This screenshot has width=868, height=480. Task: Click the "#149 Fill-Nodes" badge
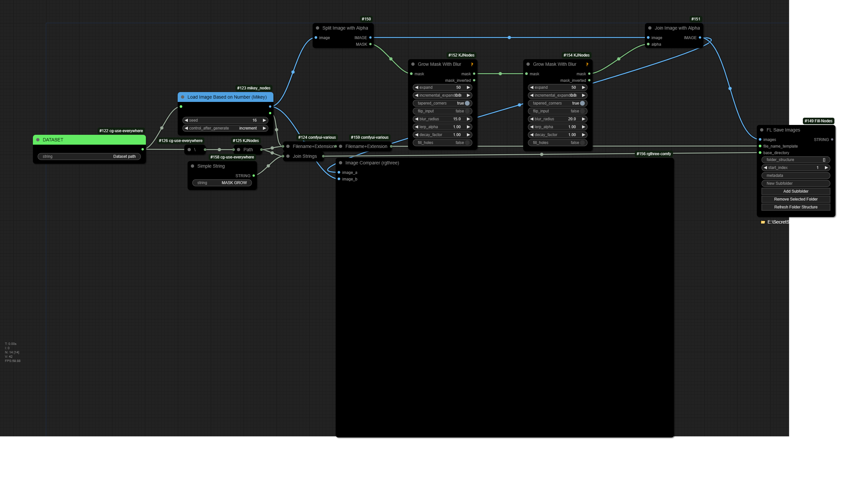pyautogui.click(x=818, y=121)
